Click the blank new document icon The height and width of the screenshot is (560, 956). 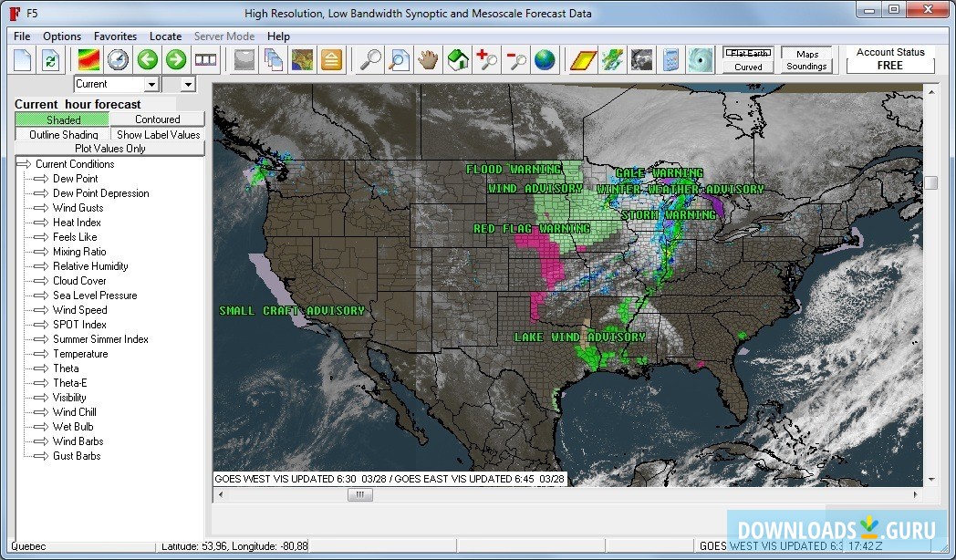23,59
